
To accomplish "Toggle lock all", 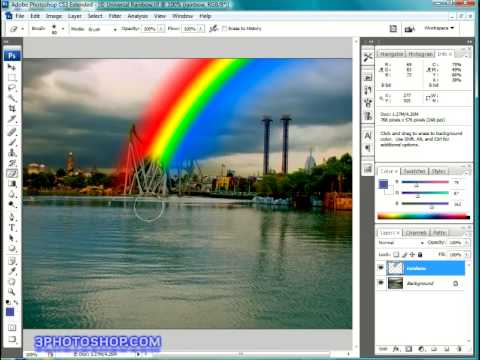I will click(420, 255).
